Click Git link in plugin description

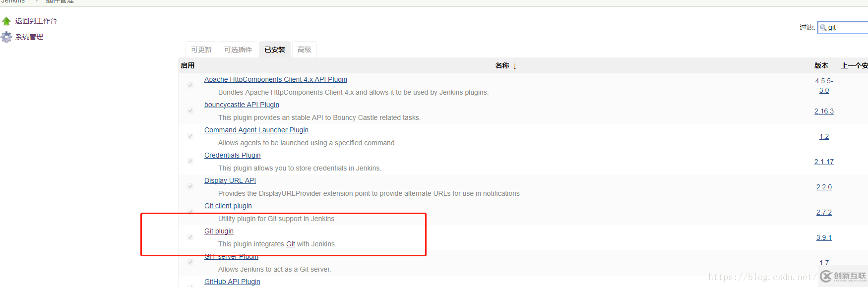pos(291,244)
